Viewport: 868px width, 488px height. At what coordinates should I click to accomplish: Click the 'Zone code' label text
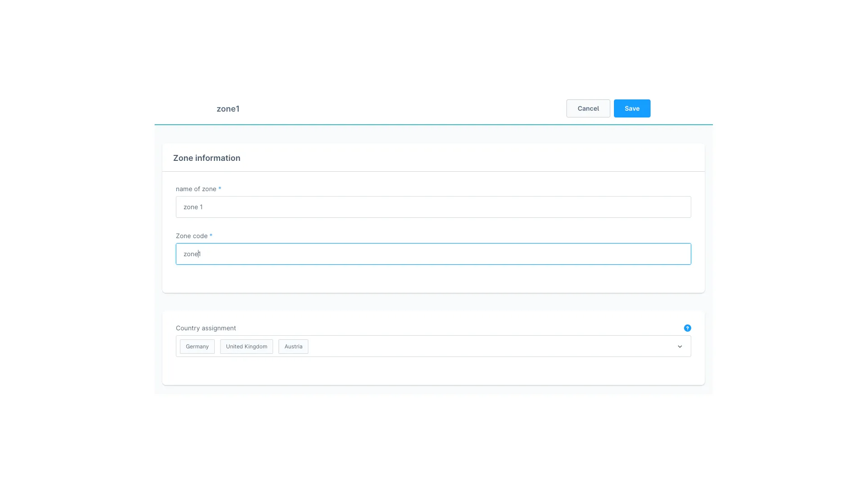point(191,236)
